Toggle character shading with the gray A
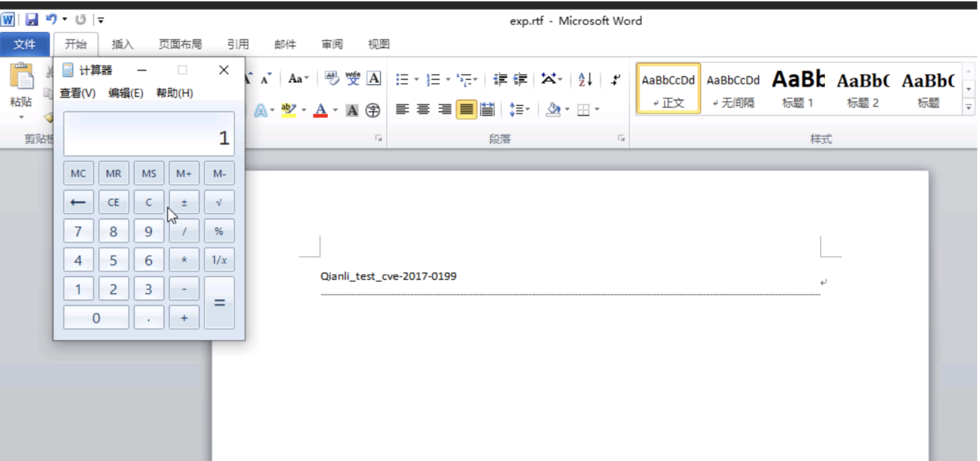The height and width of the screenshot is (461, 980). click(x=352, y=111)
